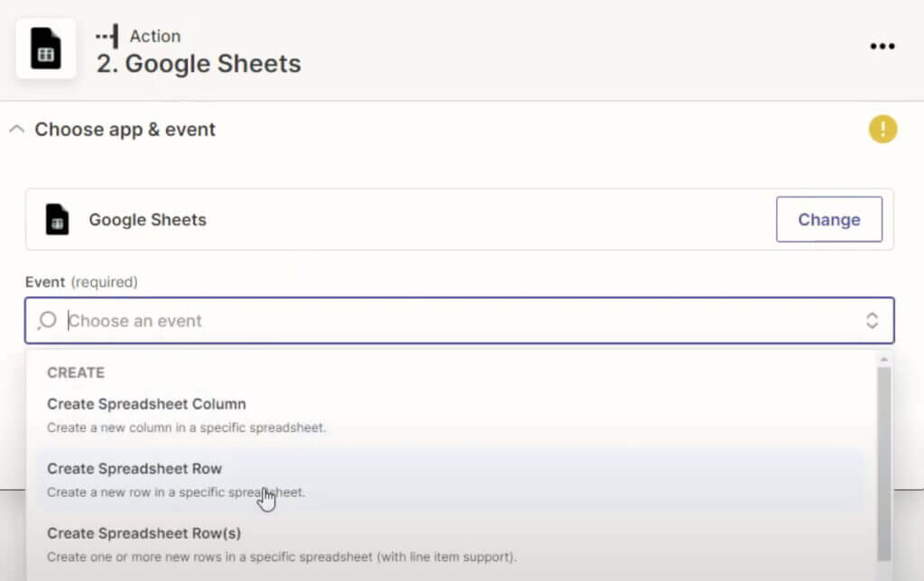Click the magnifying glass search icon

point(46,320)
